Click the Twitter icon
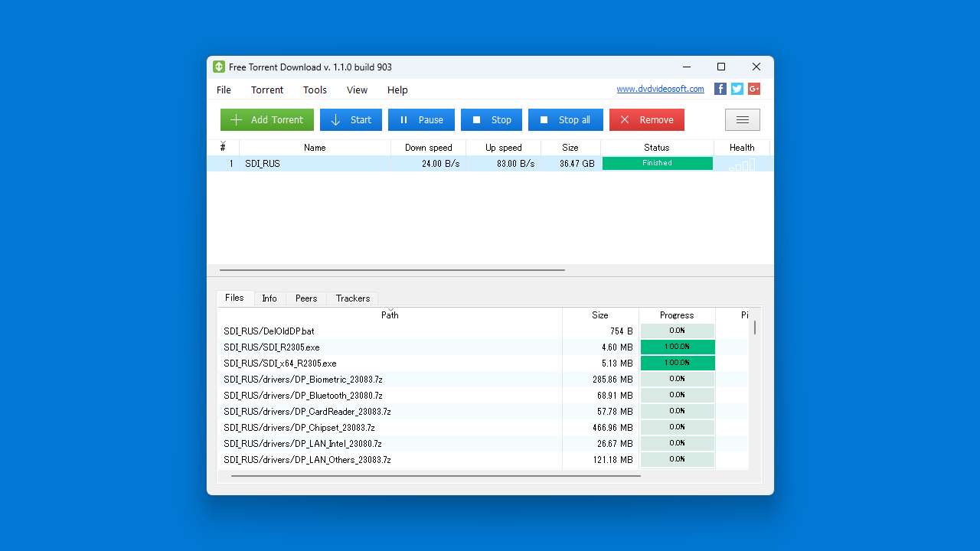Screen dimensions: 980x551 [x=737, y=89]
